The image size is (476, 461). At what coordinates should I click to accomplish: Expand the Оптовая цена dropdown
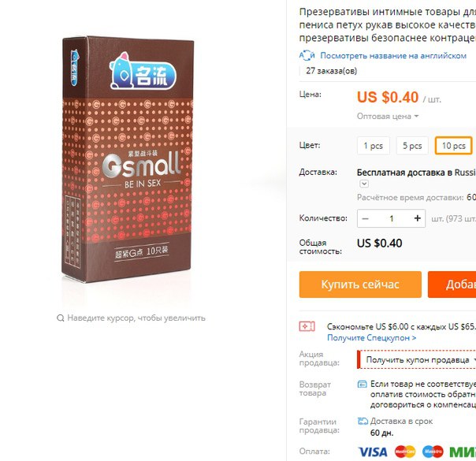click(388, 117)
